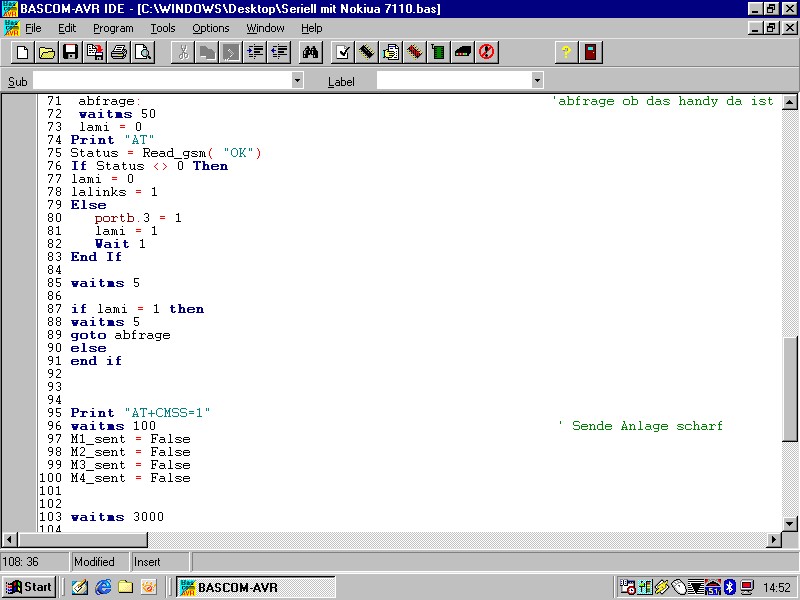Click the binoculars Find icon
This screenshot has height=600, width=800.
click(x=310, y=52)
